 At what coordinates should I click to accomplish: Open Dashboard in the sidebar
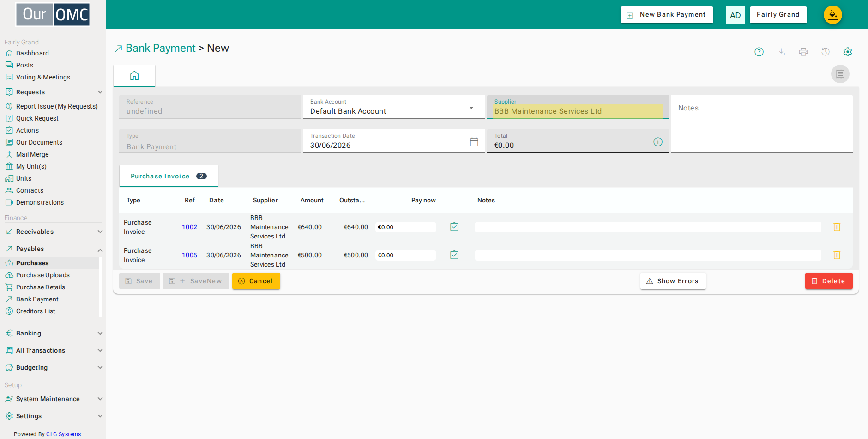[x=32, y=53]
